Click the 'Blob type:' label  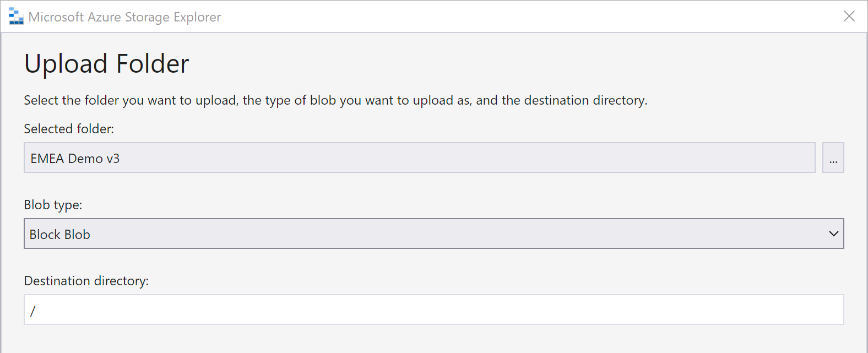click(53, 205)
